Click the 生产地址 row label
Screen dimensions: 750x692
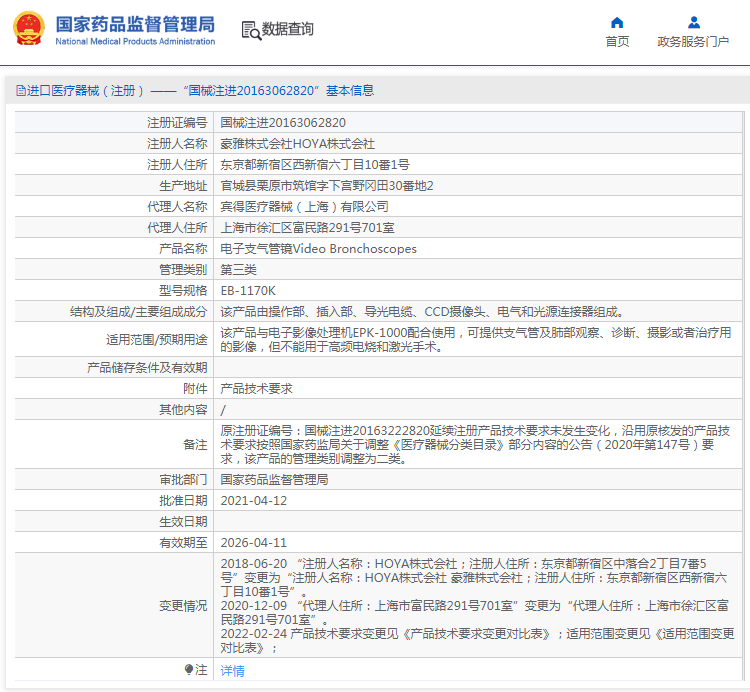click(183, 186)
